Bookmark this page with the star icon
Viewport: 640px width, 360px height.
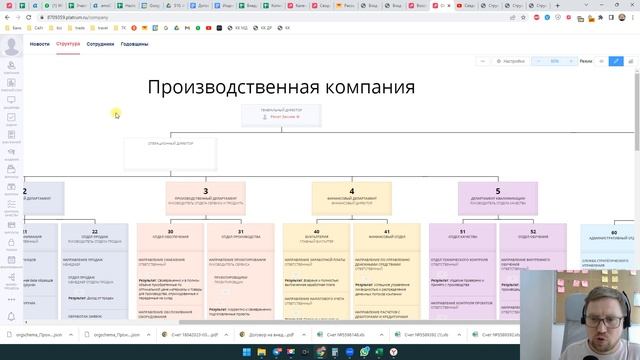coord(523,18)
